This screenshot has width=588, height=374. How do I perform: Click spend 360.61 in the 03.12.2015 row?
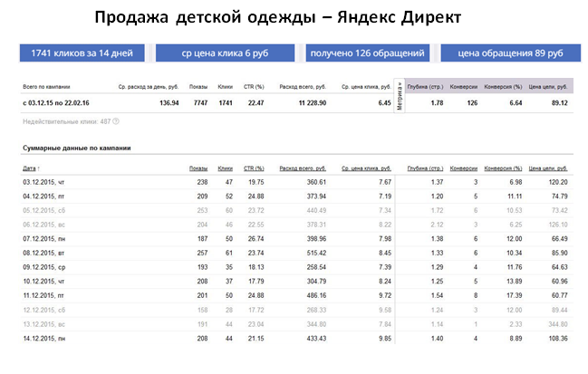[x=316, y=182]
